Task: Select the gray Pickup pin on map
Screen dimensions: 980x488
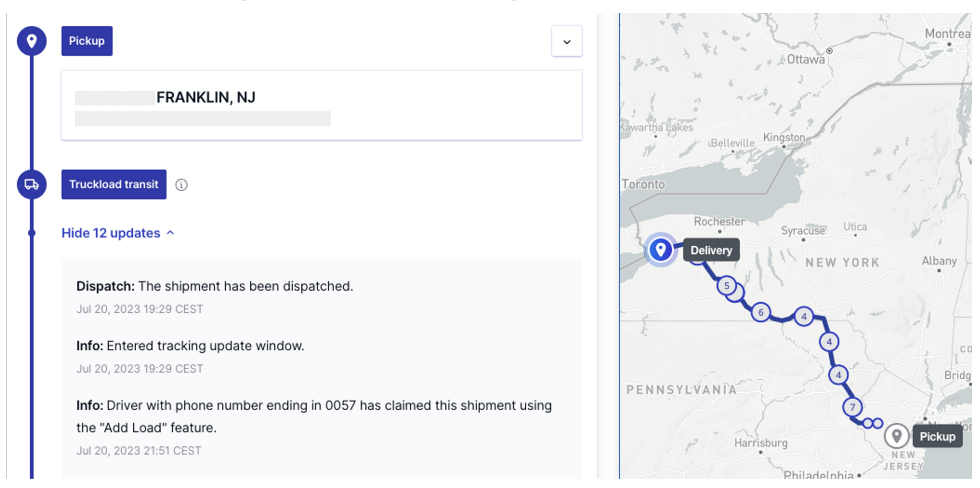Action: pyautogui.click(x=896, y=436)
